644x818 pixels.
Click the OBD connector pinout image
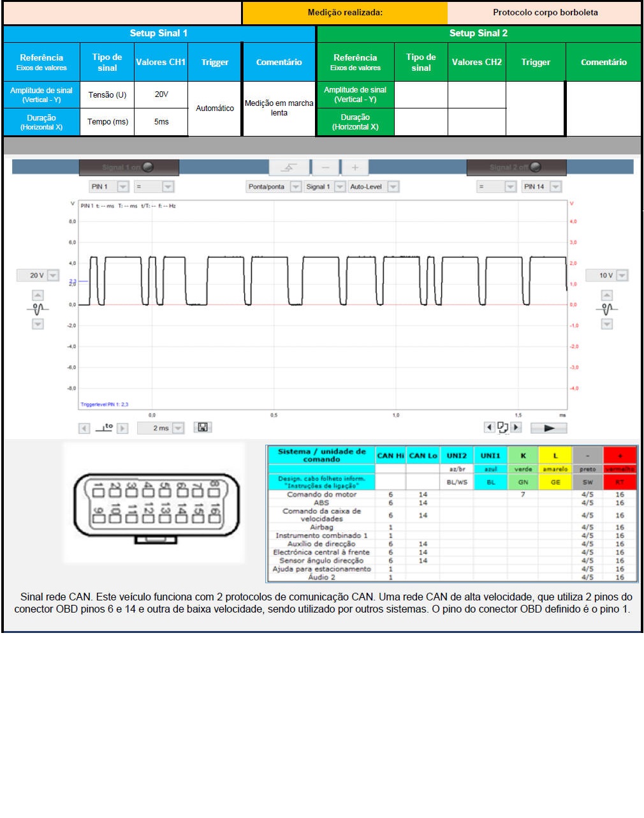point(154,504)
